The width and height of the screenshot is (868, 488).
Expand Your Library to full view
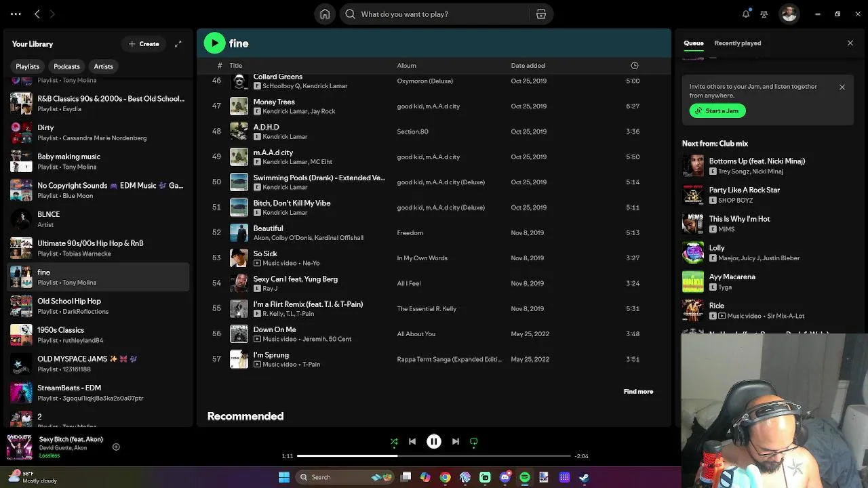point(178,44)
